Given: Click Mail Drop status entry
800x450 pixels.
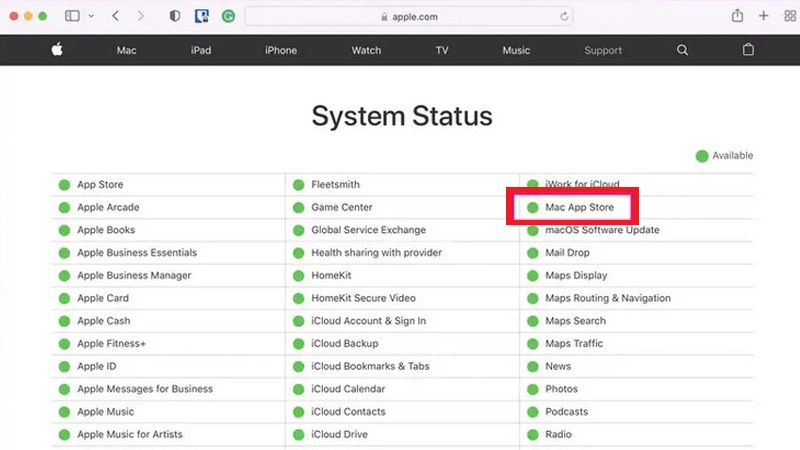Looking at the screenshot, I should coord(567,253).
